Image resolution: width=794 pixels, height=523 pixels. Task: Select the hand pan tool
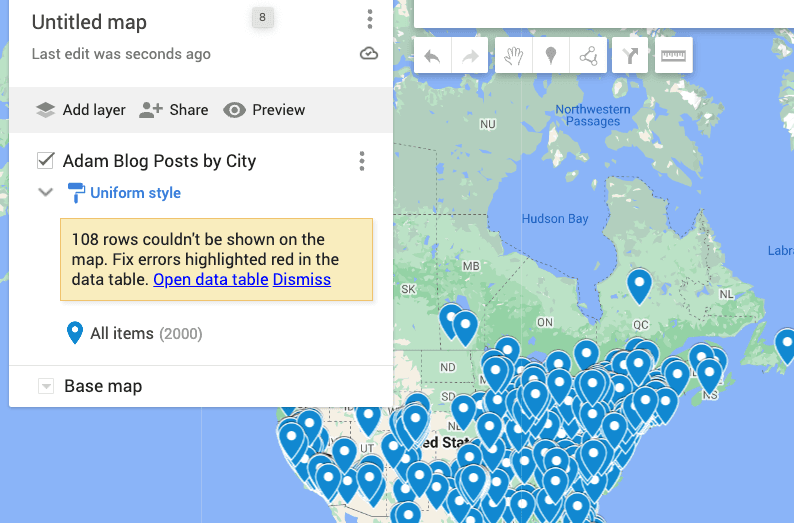coord(514,56)
